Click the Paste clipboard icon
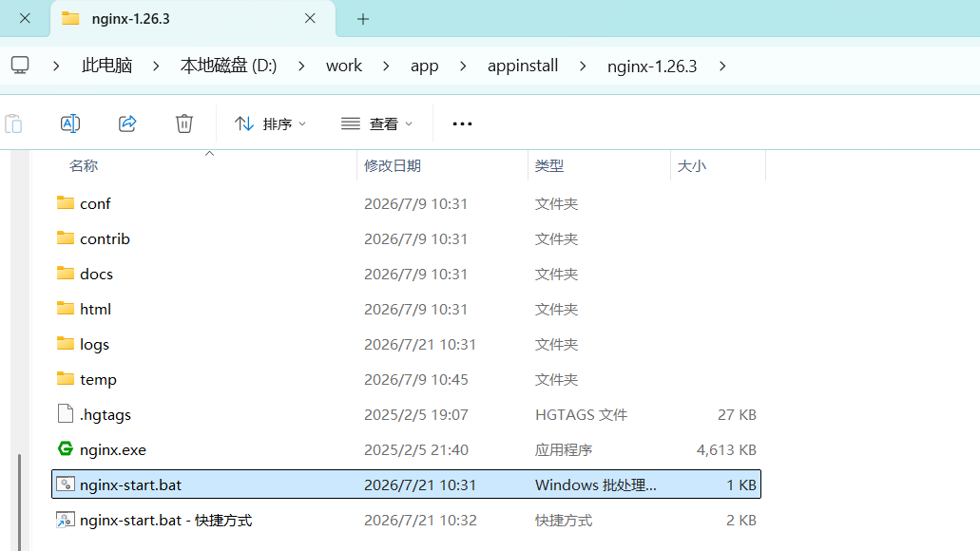980x551 pixels. [x=13, y=123]
